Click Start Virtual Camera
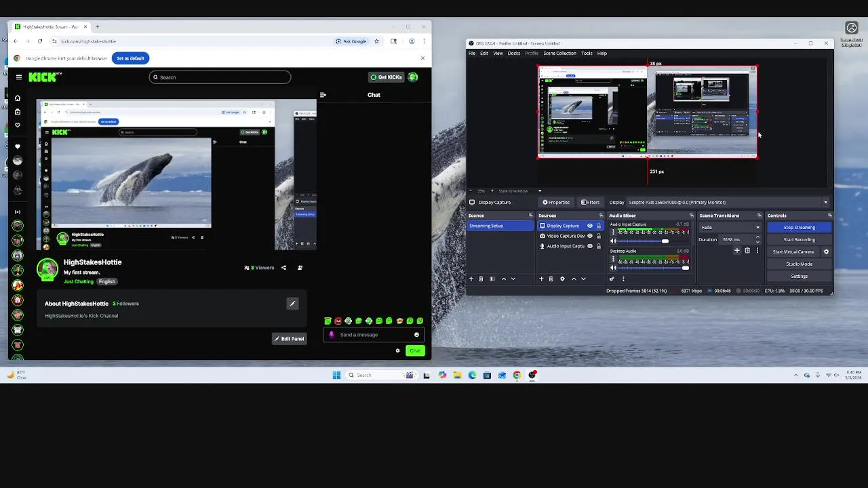 pos(793,252)
